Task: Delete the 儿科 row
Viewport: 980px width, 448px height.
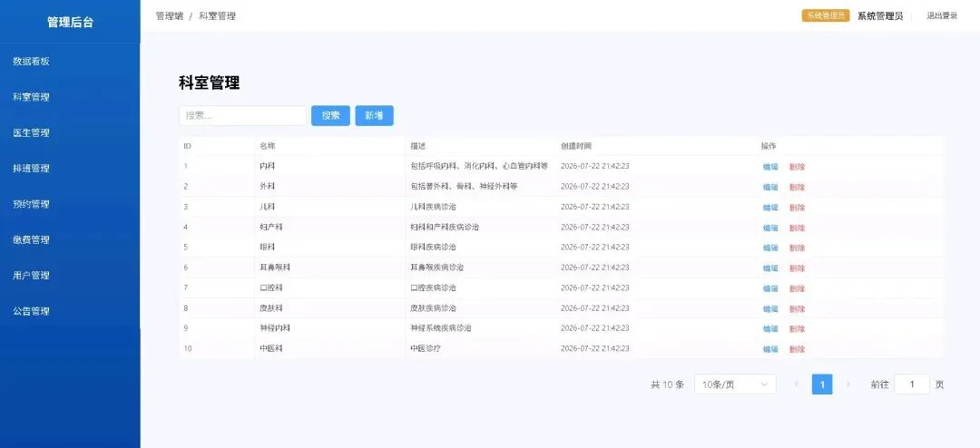Action: [x=797, y=208]
